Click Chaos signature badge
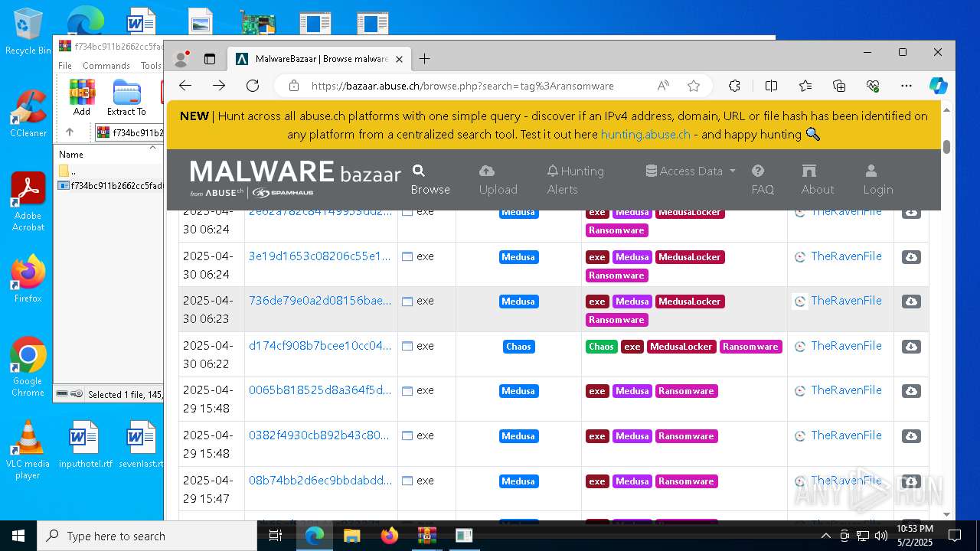Viewport: 980px width, 551px height. tap(518, 347)
